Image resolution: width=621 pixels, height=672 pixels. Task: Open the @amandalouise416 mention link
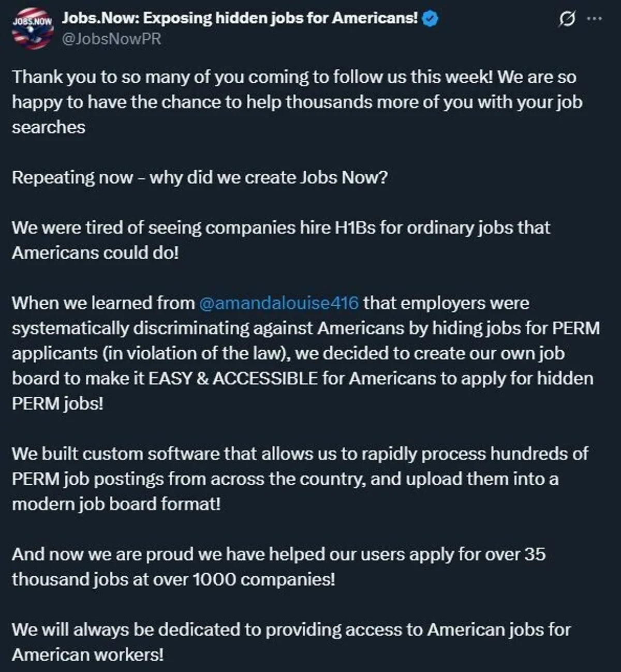[x=278, y=303]
